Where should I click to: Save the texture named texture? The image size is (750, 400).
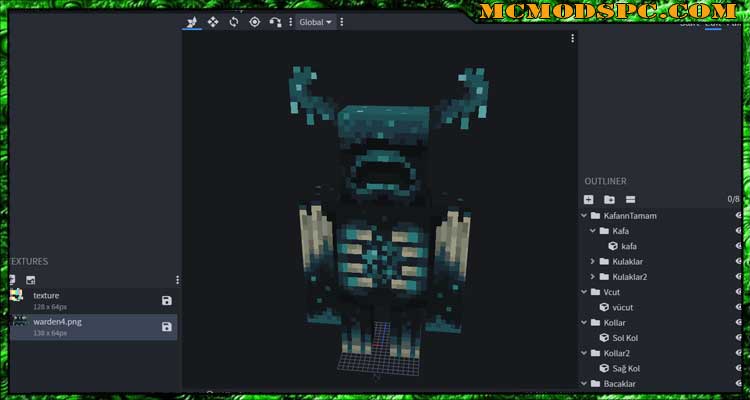[x=166, y=300]
